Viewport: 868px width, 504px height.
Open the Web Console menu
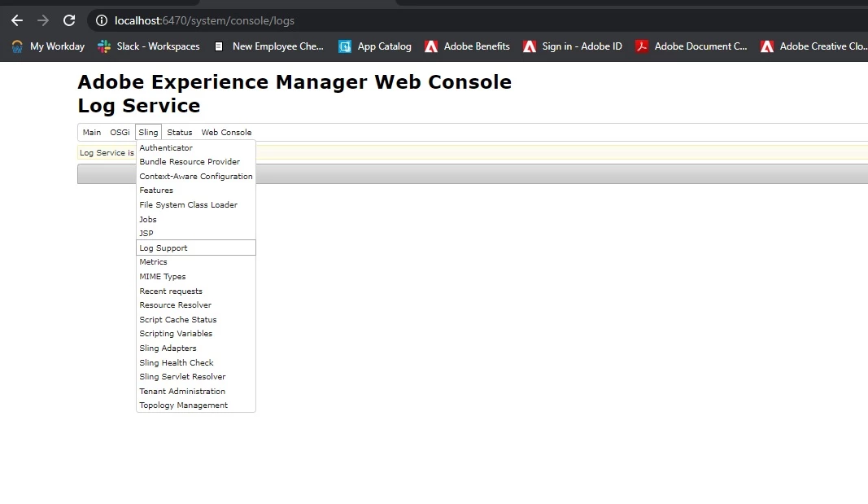[x=226, y=133]
